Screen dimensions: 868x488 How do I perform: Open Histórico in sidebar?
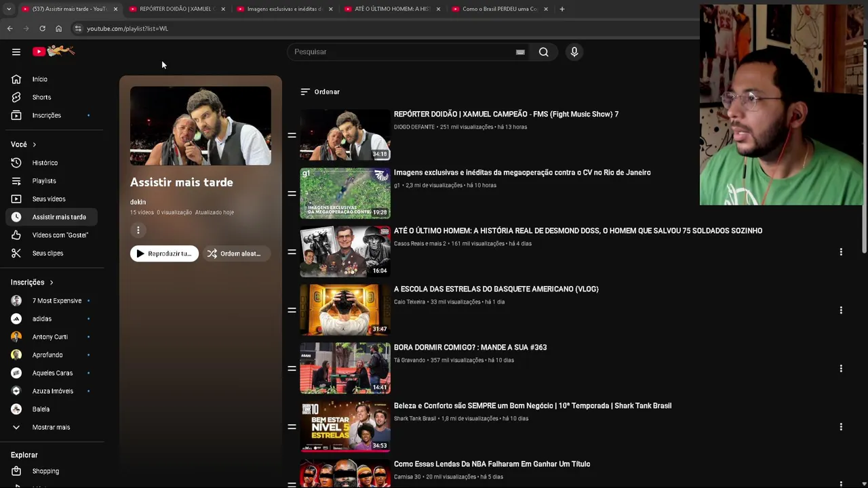click(x=53, y=163)
